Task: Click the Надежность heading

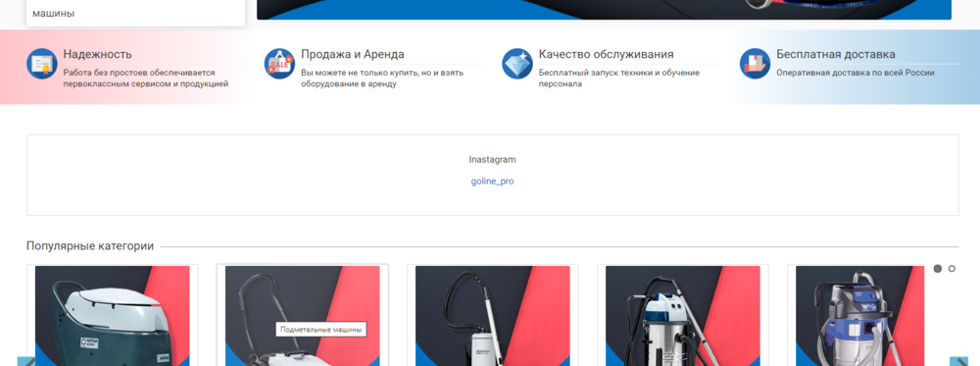Action: coord(97,54)
